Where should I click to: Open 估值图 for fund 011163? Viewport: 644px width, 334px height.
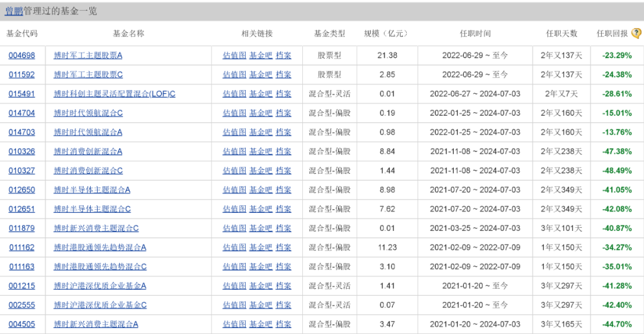pyautogui.click(x=234, y=267)
